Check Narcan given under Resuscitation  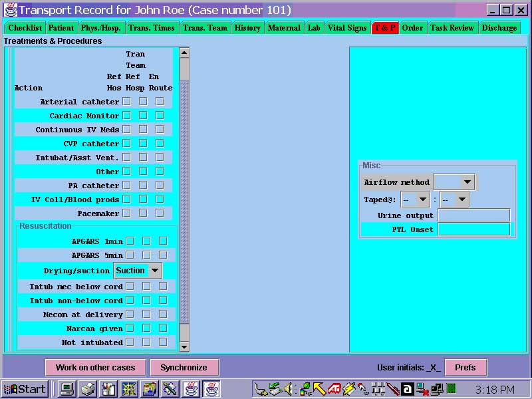[130, 328]
